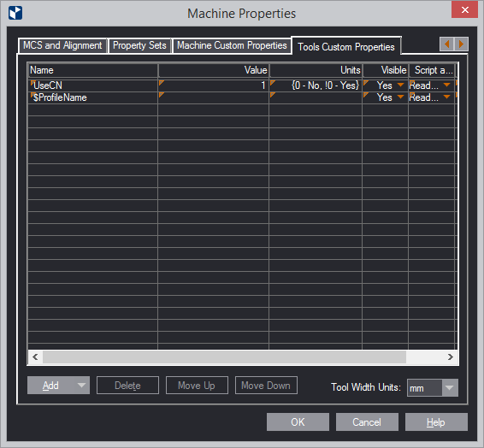The image size is (484, 448).
Task: Open Script access dropdown for $ProfileName row
Action: (446, 97)
